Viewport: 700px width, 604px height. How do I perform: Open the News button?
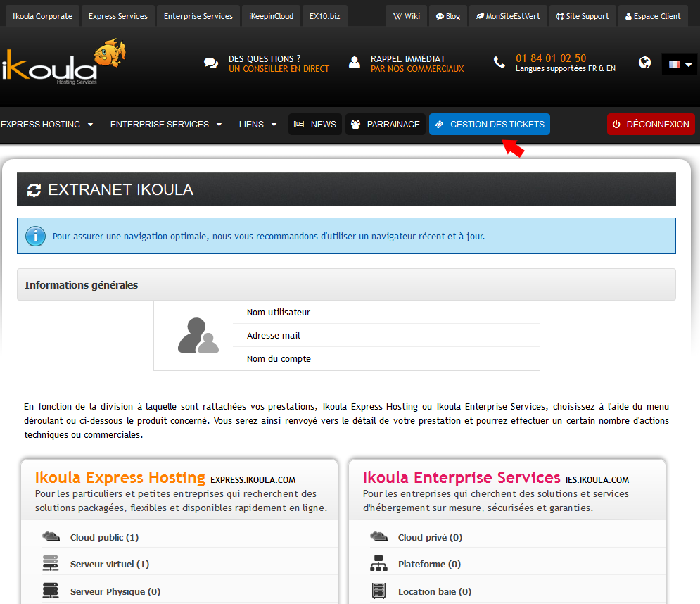tap(315, 125)
